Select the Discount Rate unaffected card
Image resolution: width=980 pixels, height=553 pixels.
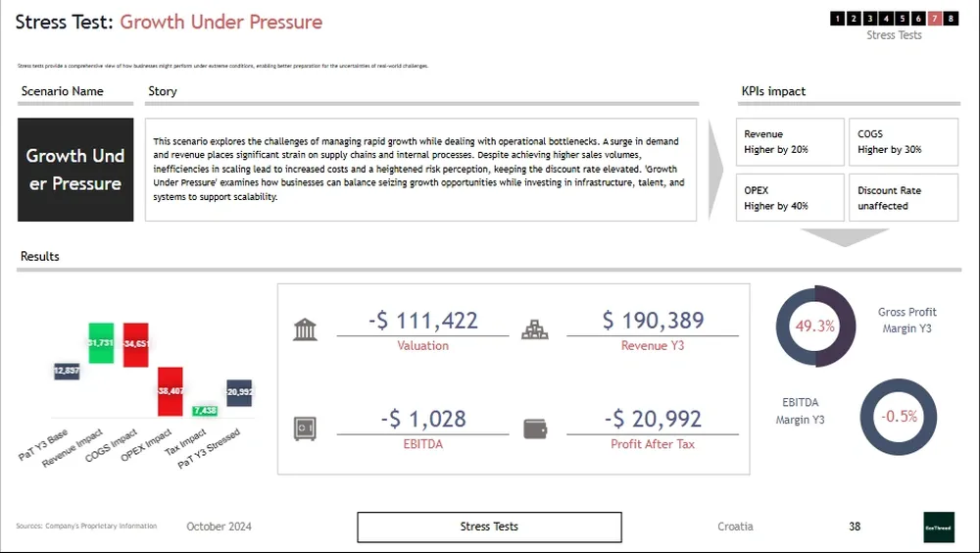click(903, 198)
